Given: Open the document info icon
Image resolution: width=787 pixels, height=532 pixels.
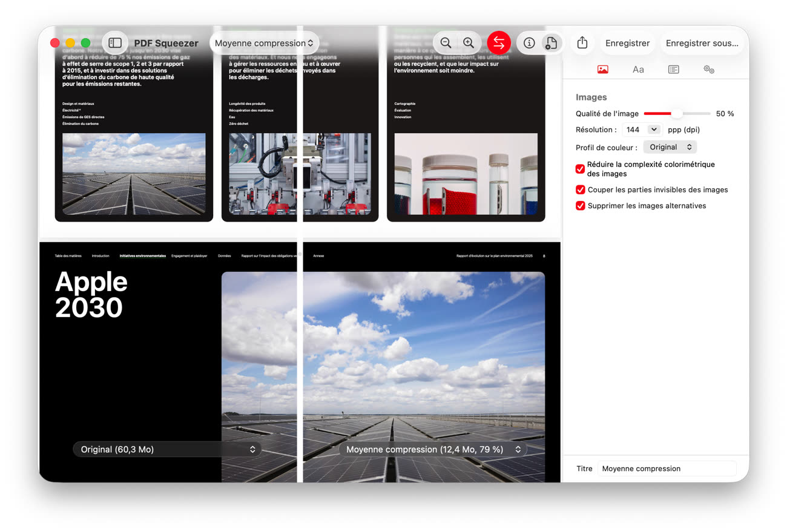Looking at the screenshot, I should 529,43.
